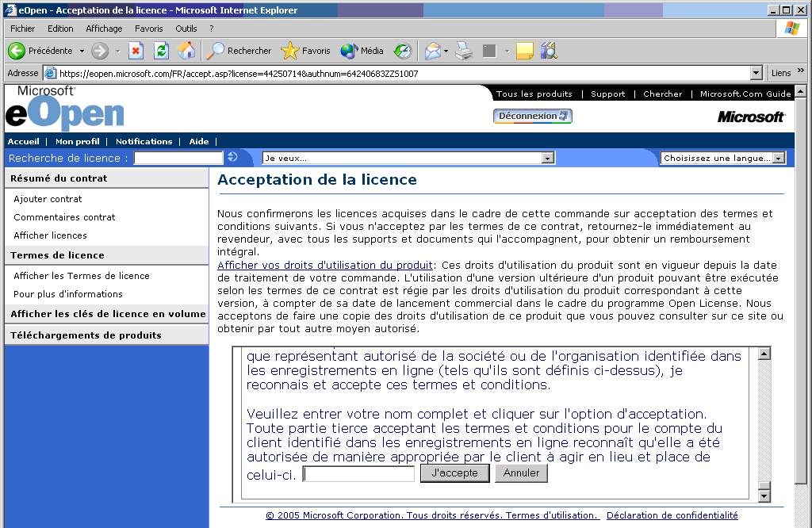Open the Forward button dropdown arrow

point(117,52)
